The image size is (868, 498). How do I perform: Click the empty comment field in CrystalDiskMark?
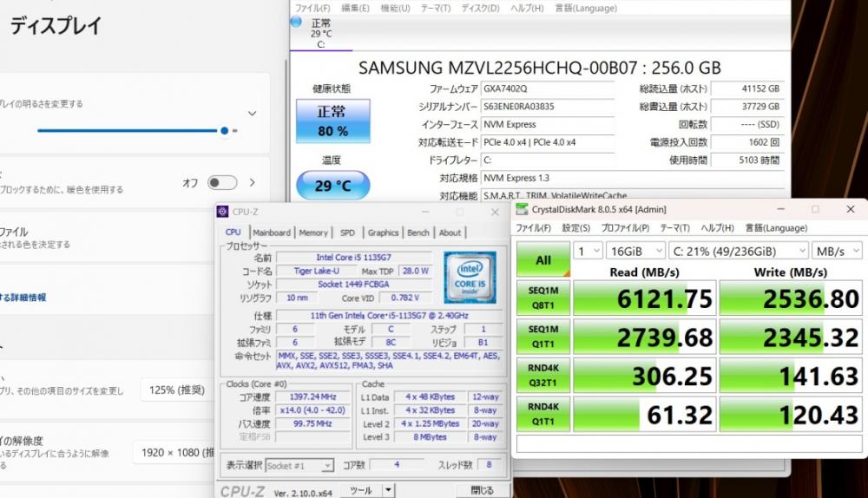click(689, 443)
